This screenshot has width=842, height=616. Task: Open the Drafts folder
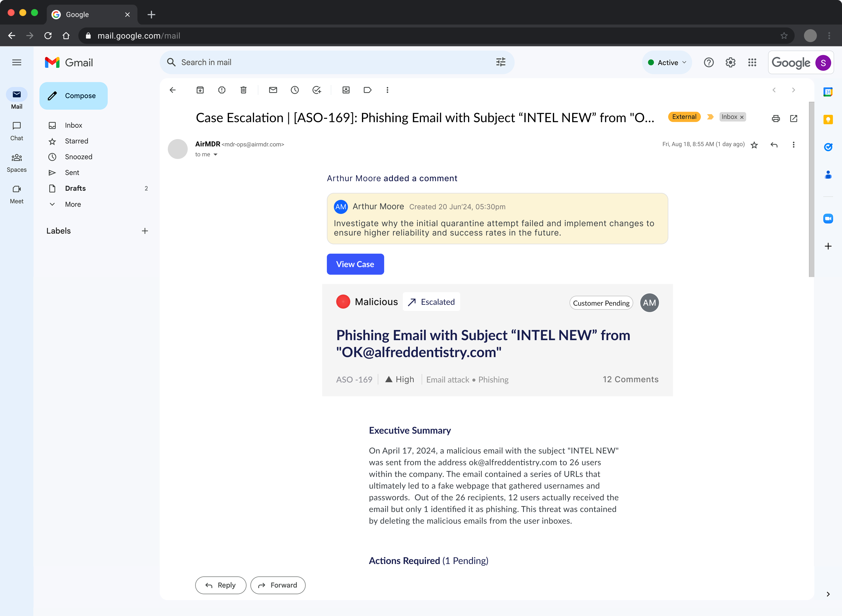[75, 188]
